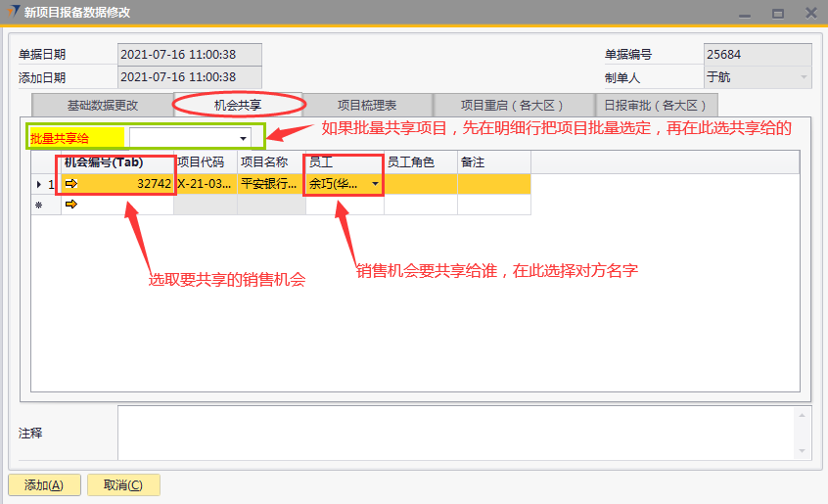Image resolution: width=828 pixels, height=504 pixels.
Task: Switch to the 日报审批（各大区） tab
Action: click(x=658, y=105)
